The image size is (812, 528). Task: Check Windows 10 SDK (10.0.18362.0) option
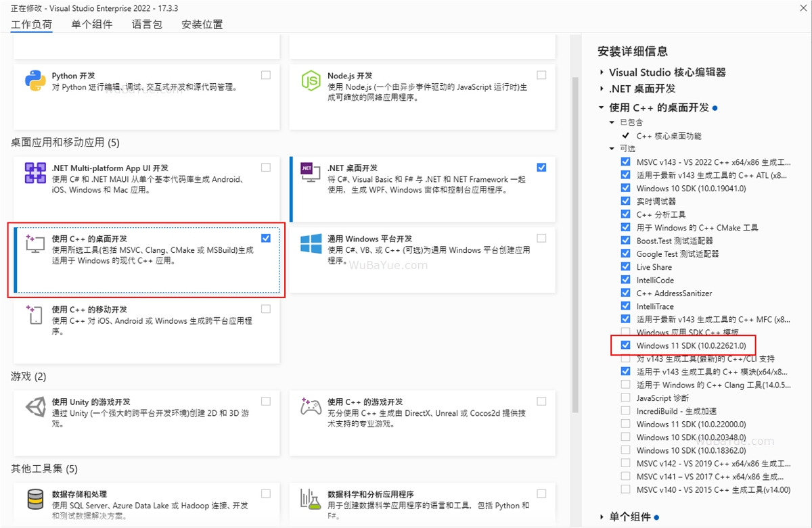(x=625, y=450)
